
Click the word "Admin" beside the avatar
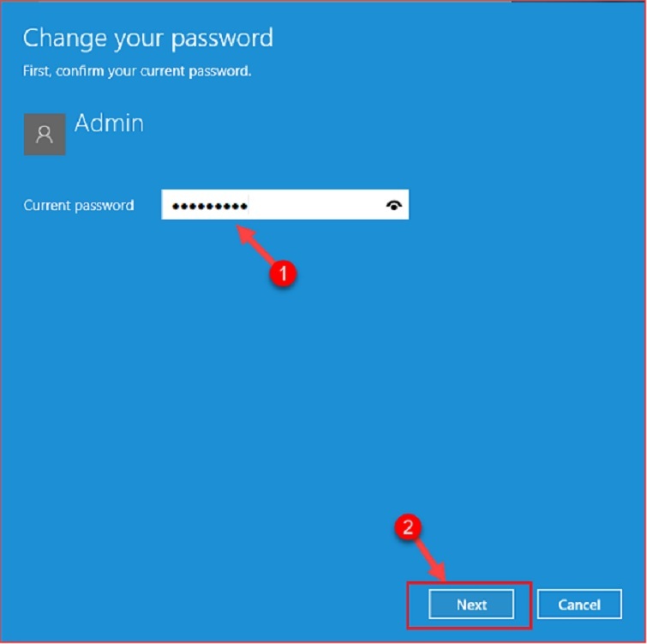[110, 123]
